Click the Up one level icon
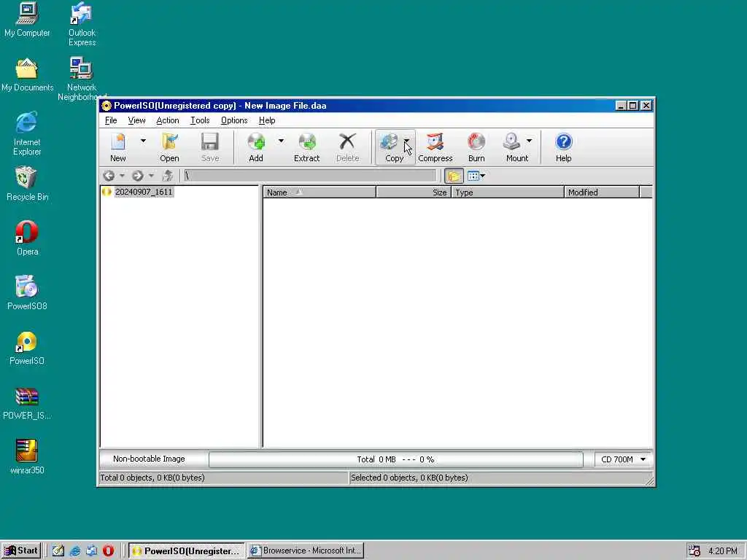747x560 pixels. tap(167, 176)
